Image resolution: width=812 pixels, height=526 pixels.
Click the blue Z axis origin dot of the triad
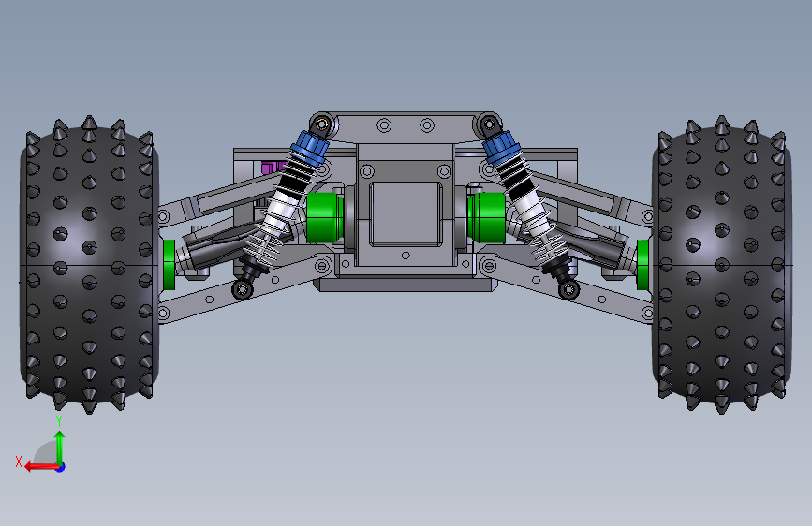pyautogui.click(x=61, y=467)
